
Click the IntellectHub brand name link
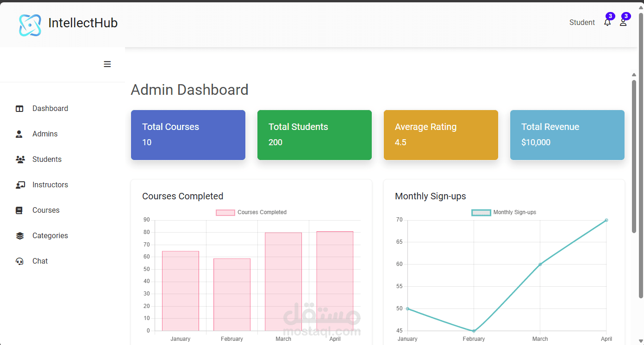pos(83,23)
